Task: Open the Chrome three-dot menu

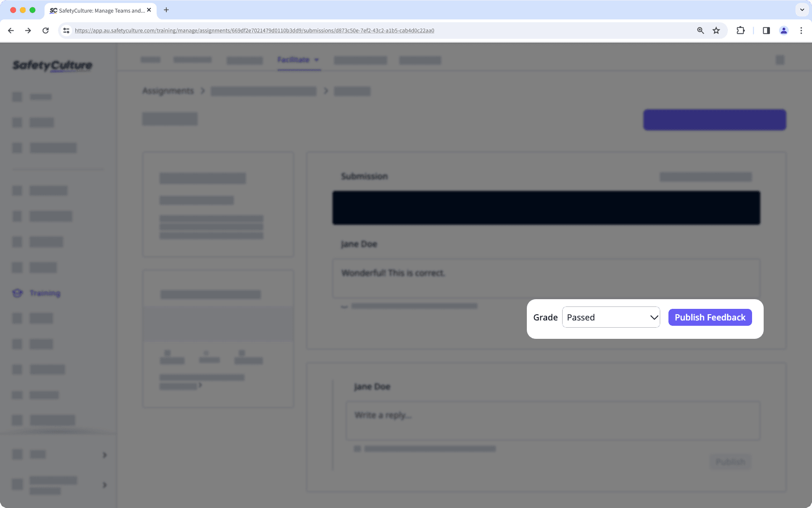Action: [801, 30]
